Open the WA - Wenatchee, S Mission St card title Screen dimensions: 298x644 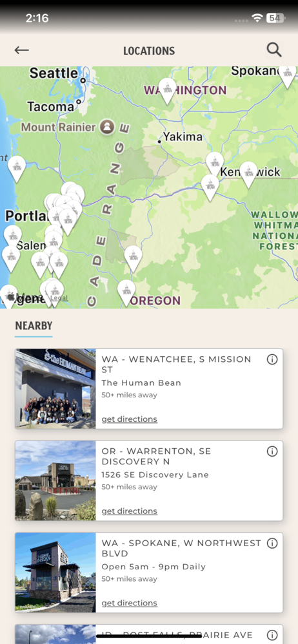click(177, 365)
